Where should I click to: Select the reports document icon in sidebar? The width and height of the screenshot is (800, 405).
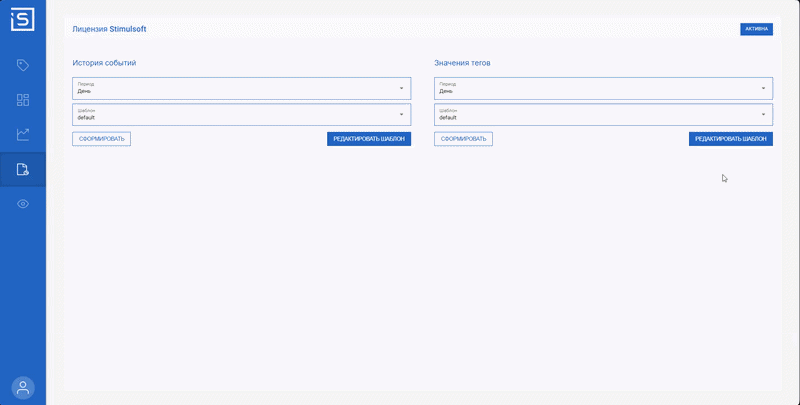[x=23, y=169]
